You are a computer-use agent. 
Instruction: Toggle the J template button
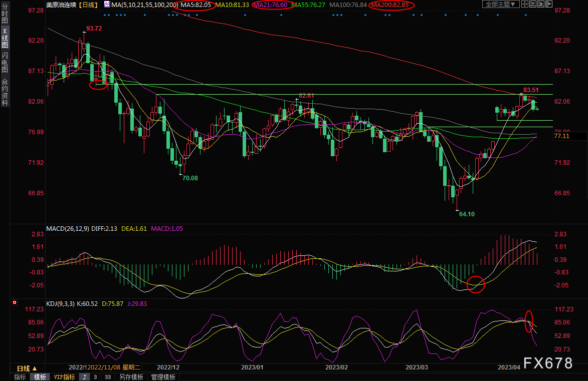point(85,377)
